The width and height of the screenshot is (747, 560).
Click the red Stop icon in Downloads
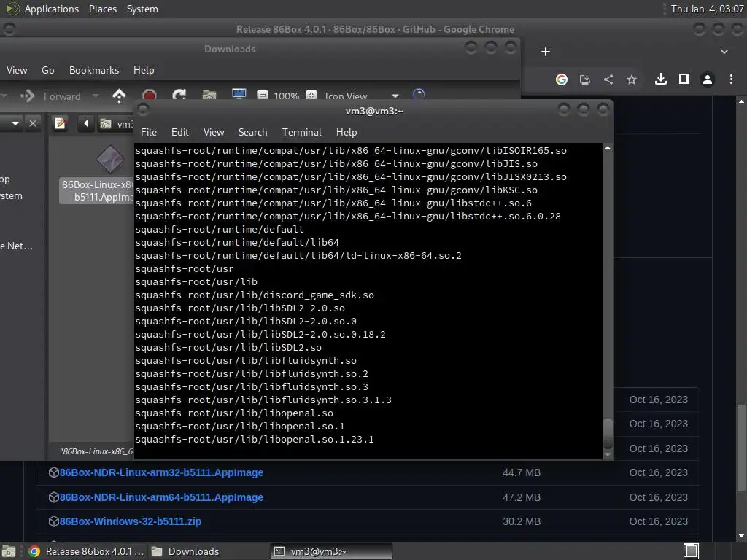149,96
